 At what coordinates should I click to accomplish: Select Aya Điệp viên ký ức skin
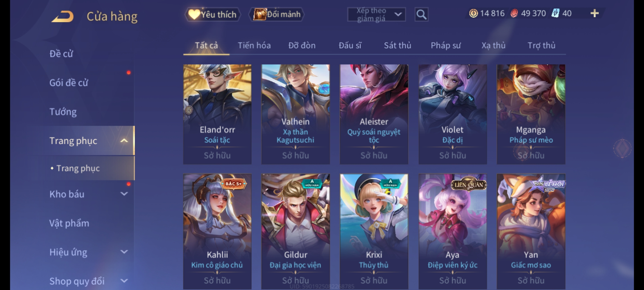click(453, 231)
